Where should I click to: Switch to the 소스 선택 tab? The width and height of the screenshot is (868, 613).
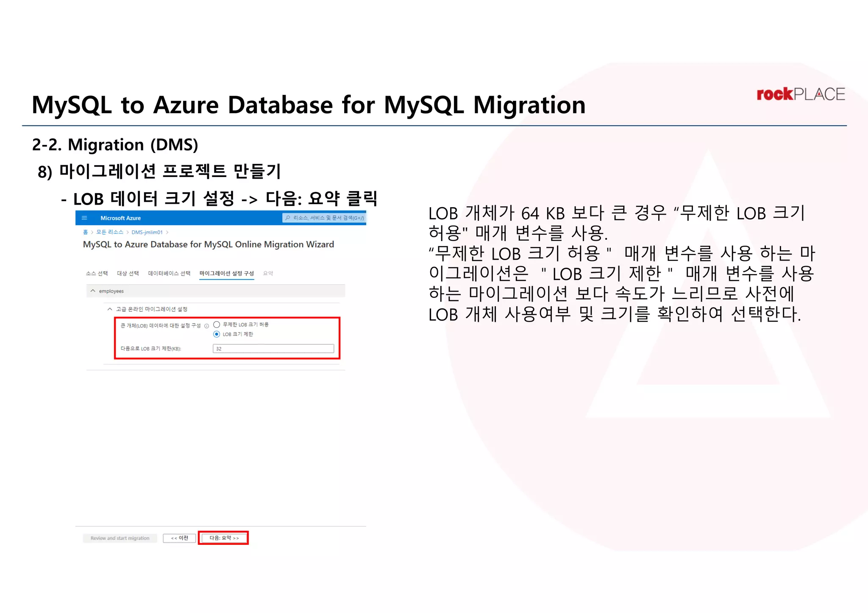[x=97, y=273]
